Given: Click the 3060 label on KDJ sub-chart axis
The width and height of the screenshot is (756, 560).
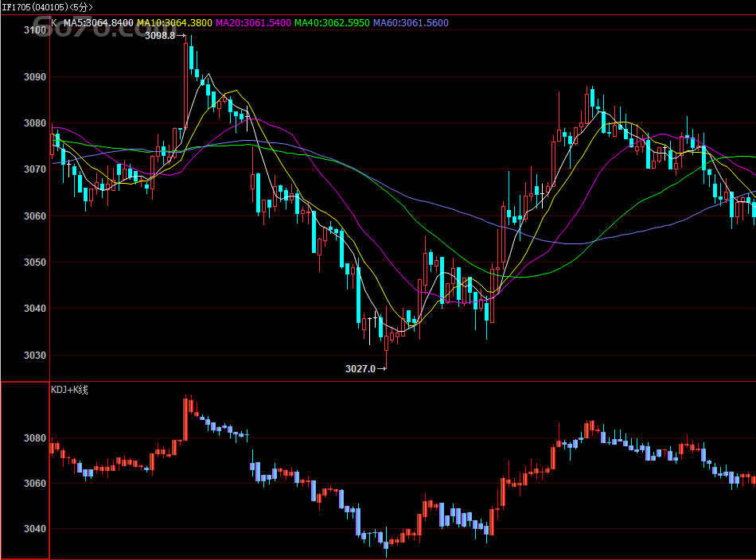Looking at the screenshot, I should pyautogui.click(x=35, y=484).
